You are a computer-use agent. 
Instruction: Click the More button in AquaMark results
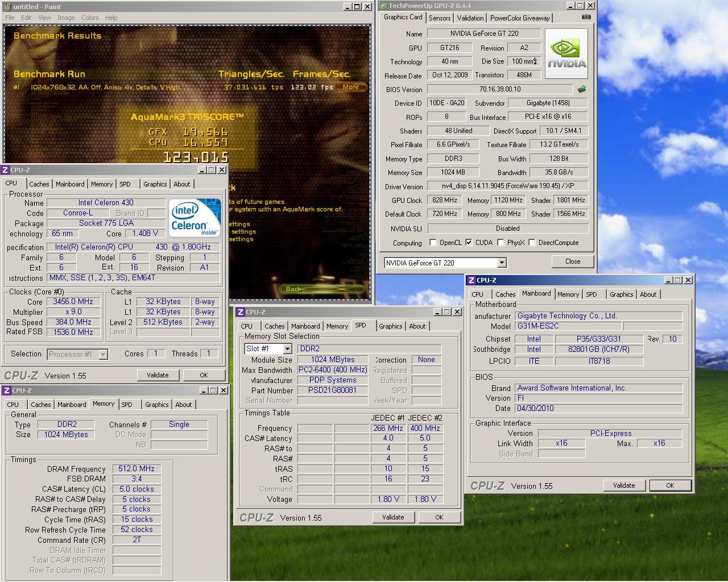click(x=351, y=88)
